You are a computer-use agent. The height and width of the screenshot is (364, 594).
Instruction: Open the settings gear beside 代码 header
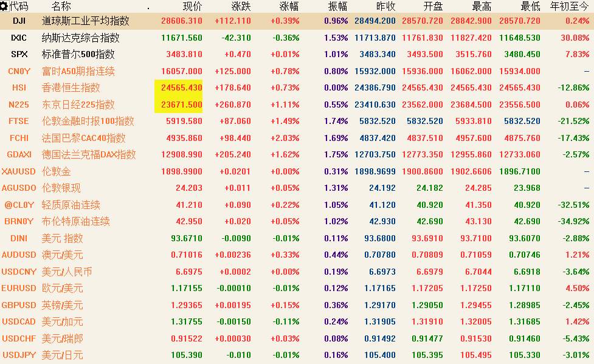(4, 7)
